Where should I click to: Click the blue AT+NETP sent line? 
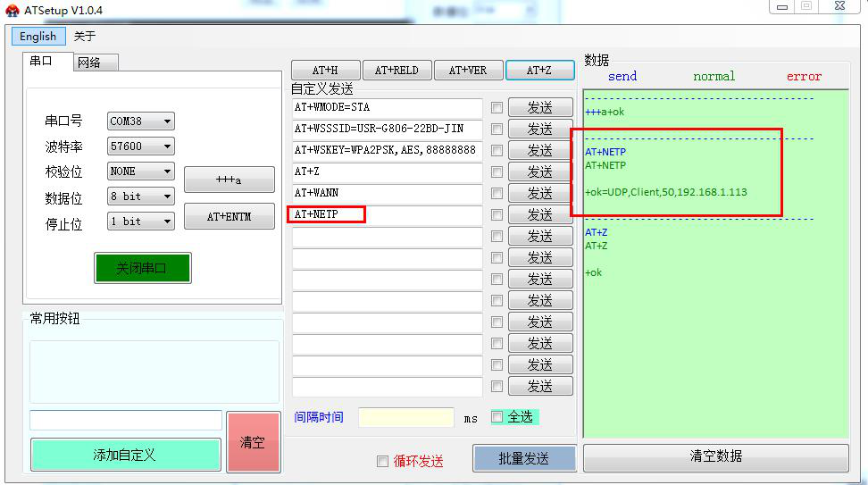click(x=605, y=152)
